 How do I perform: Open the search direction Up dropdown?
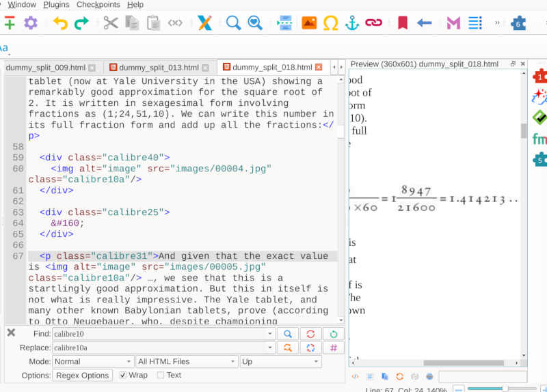(280, 361)
